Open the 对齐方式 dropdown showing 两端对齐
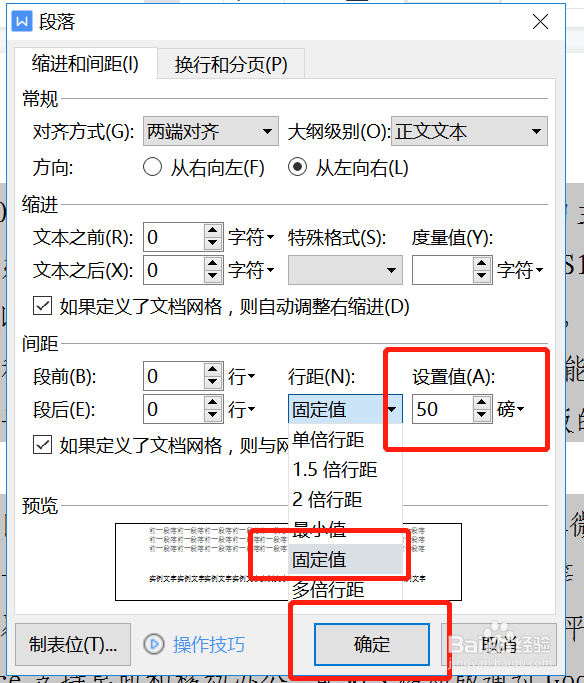Image resolution: width=584 pixels, height=683 pixels. coord(211,131)
